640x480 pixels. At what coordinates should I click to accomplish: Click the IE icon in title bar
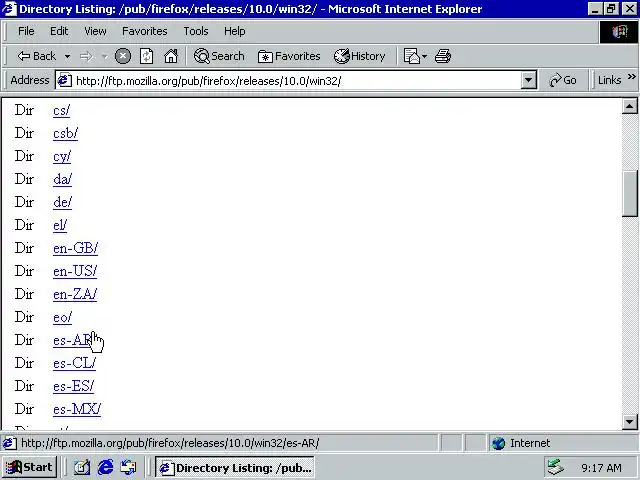(x=9, y=9)
